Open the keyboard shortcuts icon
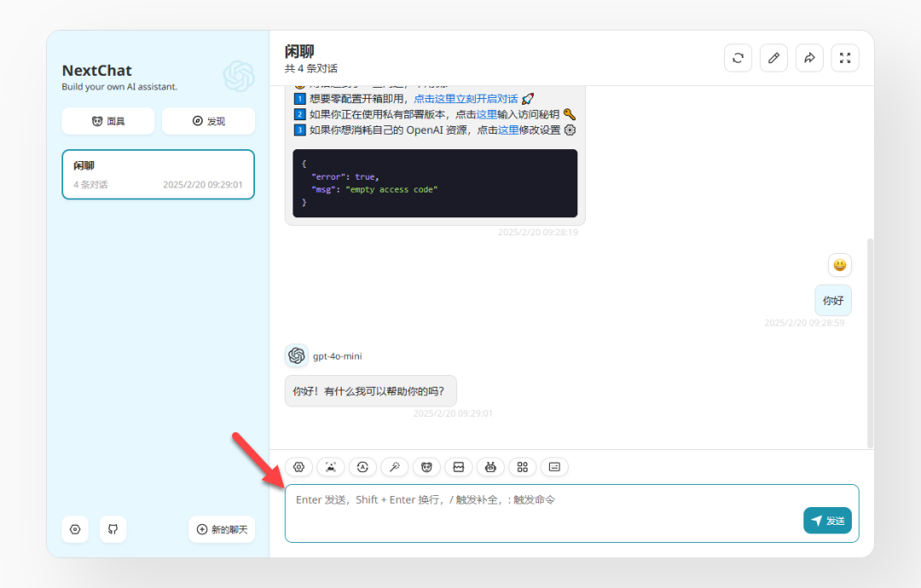Screen dimensions: 921x588 pos(554,467)
